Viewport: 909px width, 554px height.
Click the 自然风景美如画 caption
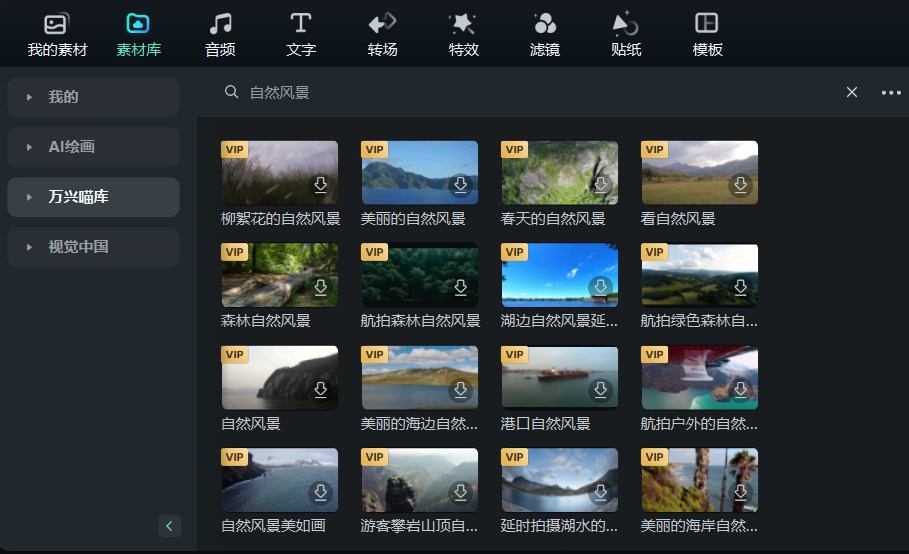coord(274,526)
